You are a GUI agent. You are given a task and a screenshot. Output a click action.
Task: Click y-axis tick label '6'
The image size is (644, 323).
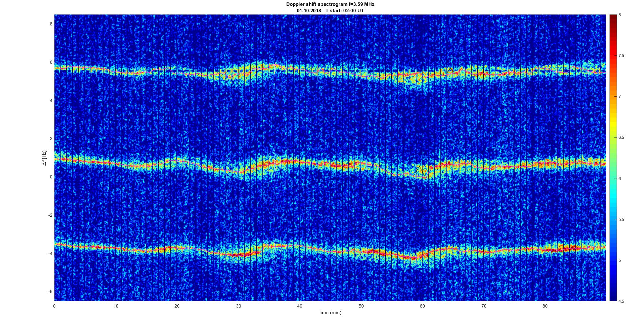pos(51,62)
